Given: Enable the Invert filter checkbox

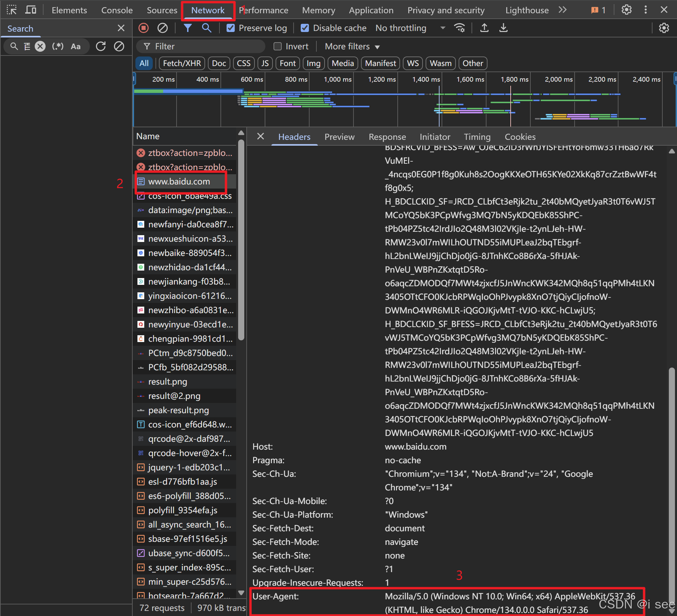Looking at the screenshot, I should (x=278, y=46).
